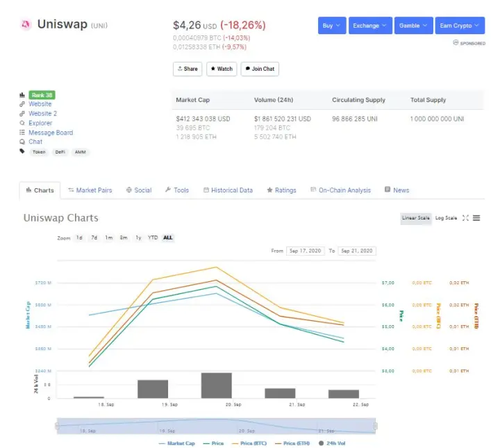Click the Volume value $1 861 520 231 USD
This screenshot has width=491, height=448.
283,119
